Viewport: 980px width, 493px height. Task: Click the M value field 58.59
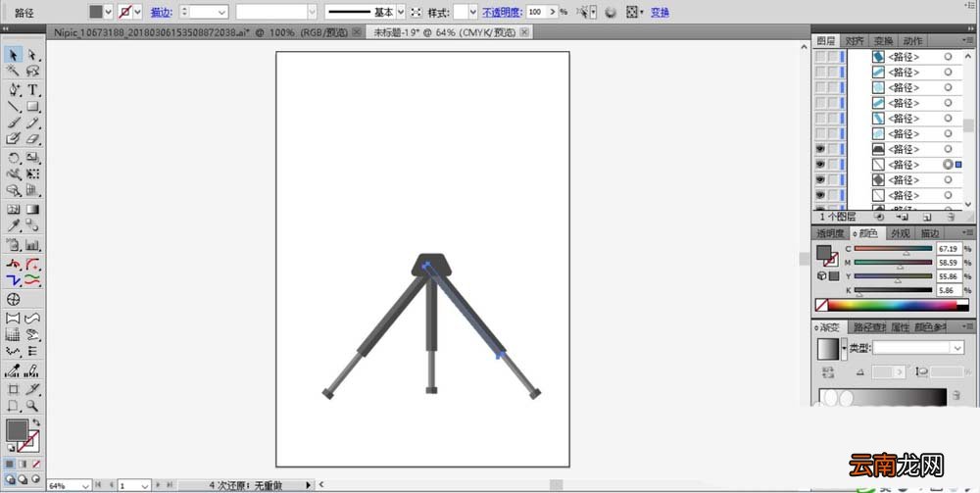949,263
